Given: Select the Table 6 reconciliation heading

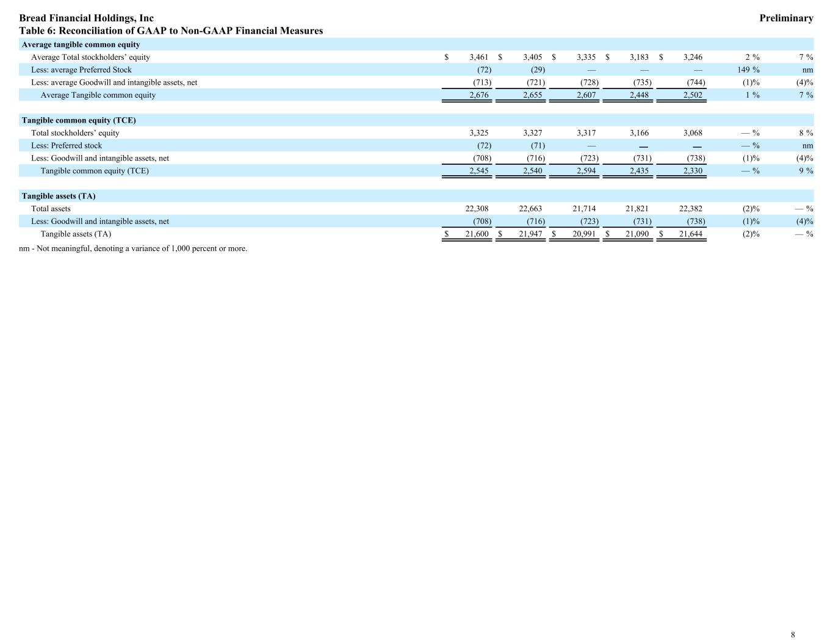Looking at the screenshot, I should tap(171, 31).
